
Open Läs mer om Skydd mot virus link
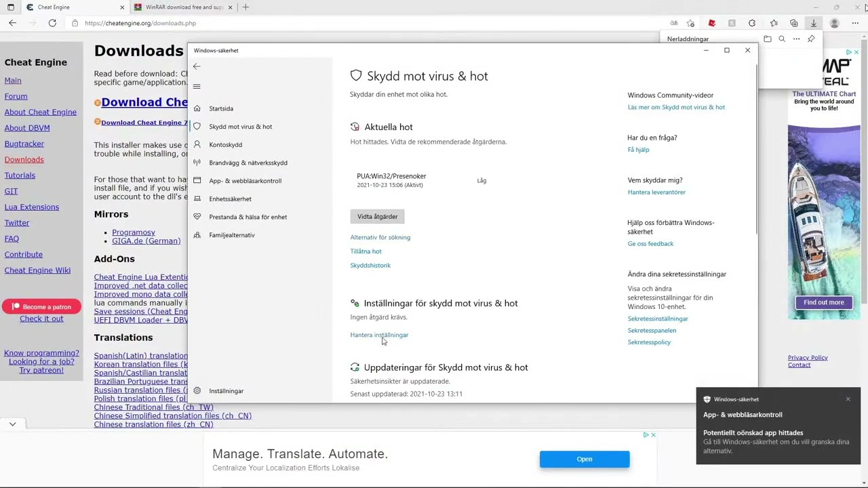676,107
